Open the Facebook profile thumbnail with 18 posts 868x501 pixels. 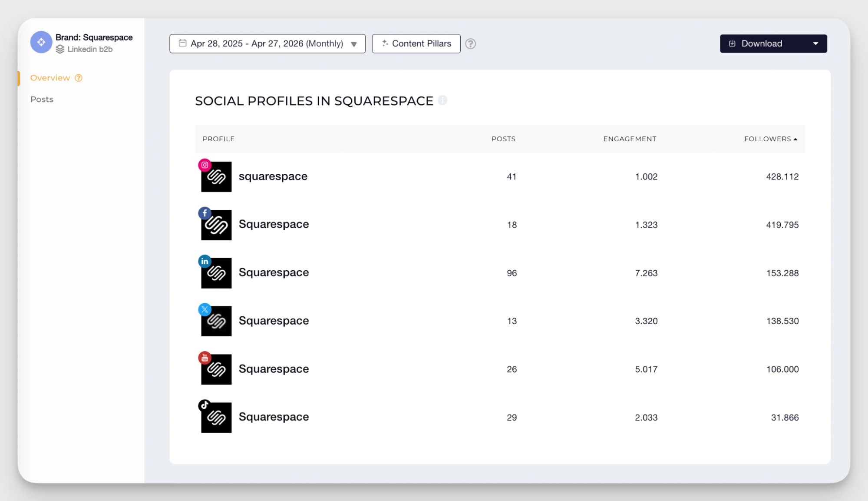[216, 225]
